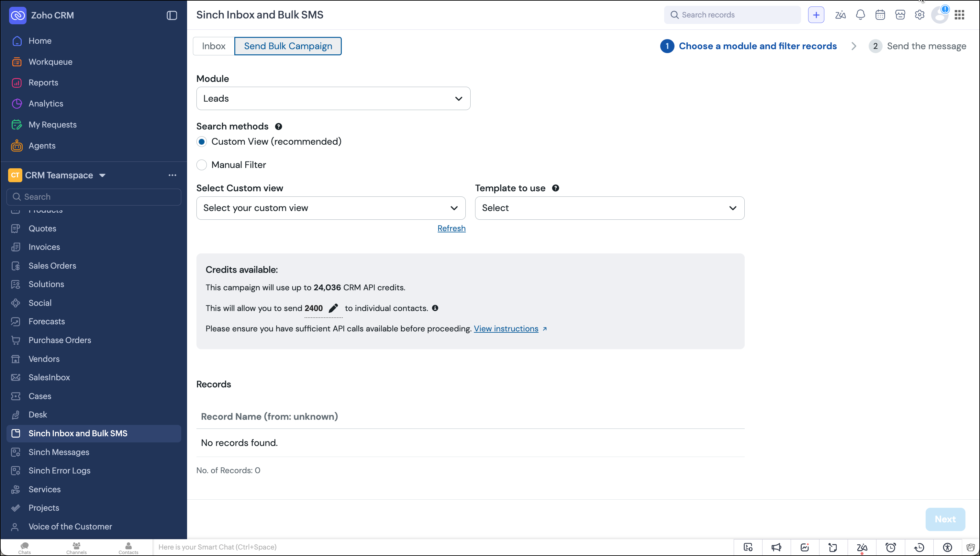Open Reports in the sidebar
The height and width of the screenshot is (556, 980).
click(43, 83)
